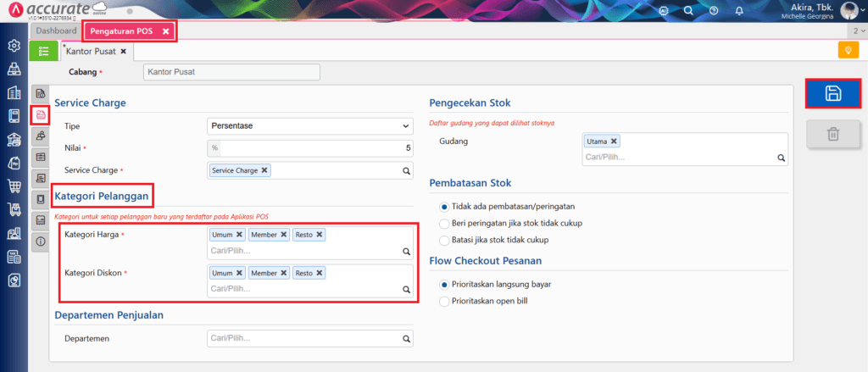Select "Beri peringatan jika stok tidak cukup"
This screenshot has width=868, height=372.
pyautogui.click(x=445, y=223)
